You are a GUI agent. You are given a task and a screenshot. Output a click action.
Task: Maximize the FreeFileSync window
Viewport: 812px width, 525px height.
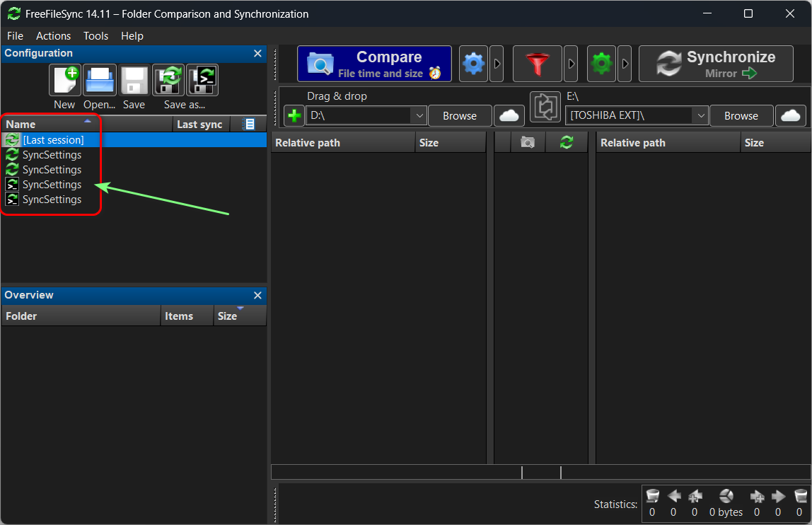pyautogui.click(x=748, y=13)
